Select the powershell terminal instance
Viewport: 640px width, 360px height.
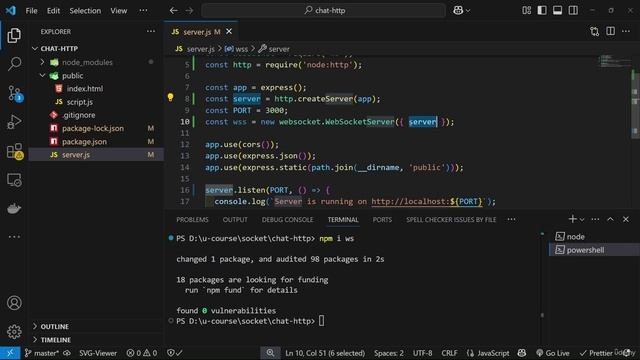click(x=594, y=250)
